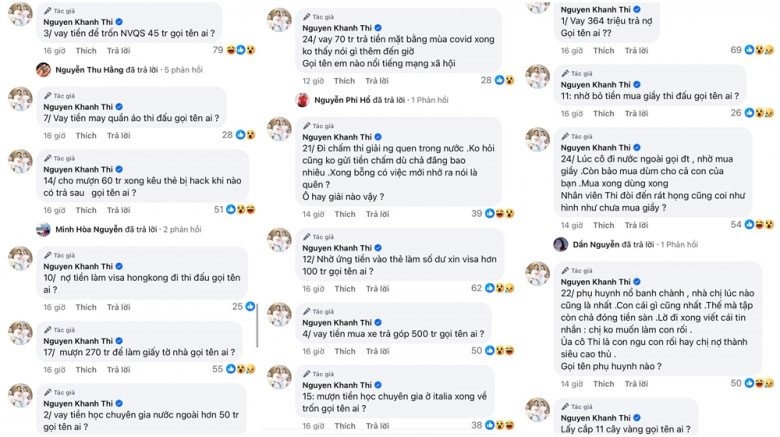This screenshot has height=437, width=780.
Task: Click Nguyễn Phi Hổ's avatar icon
Action: click(x=301, y=99)
